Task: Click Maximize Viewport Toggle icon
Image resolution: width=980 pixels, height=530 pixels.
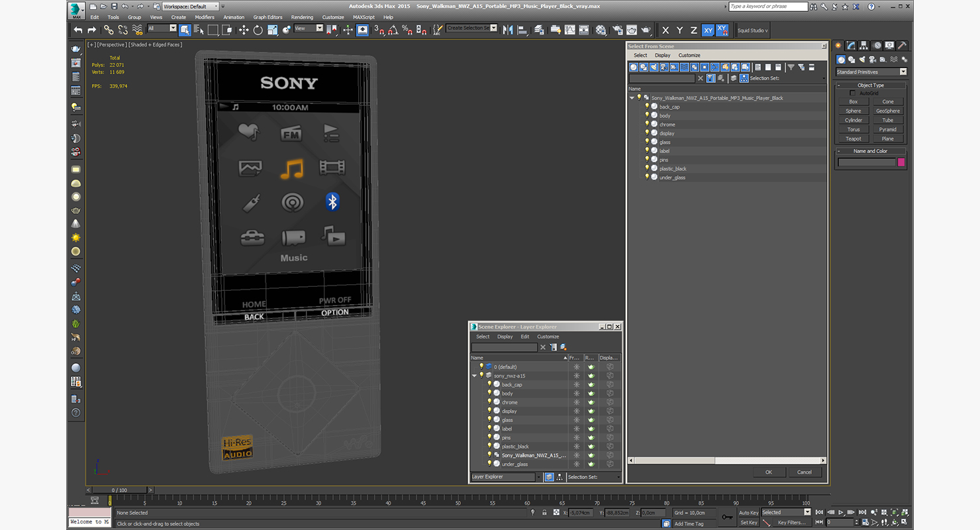Action: pos(904,522)
